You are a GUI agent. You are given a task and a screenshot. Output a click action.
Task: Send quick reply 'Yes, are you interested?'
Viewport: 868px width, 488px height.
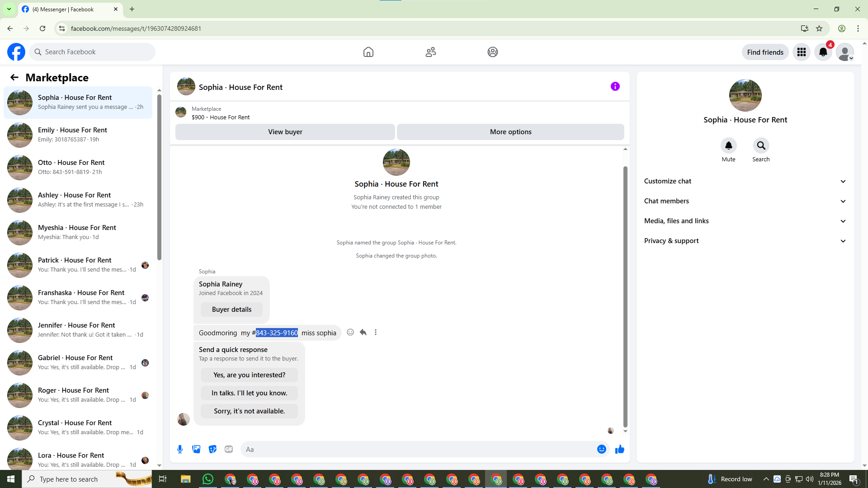[249, 375]
